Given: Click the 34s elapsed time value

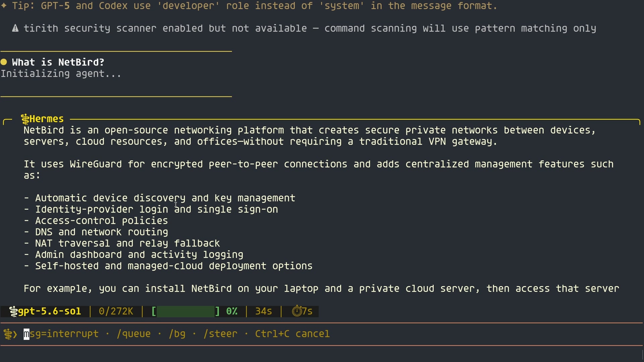Looking at the screenshot, I should (x=264, y=311).
